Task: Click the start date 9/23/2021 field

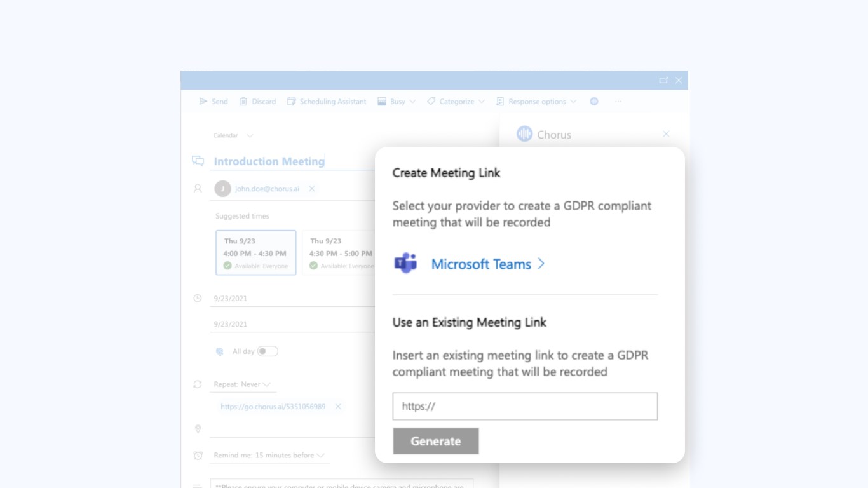Action: (x=292, y=298)
